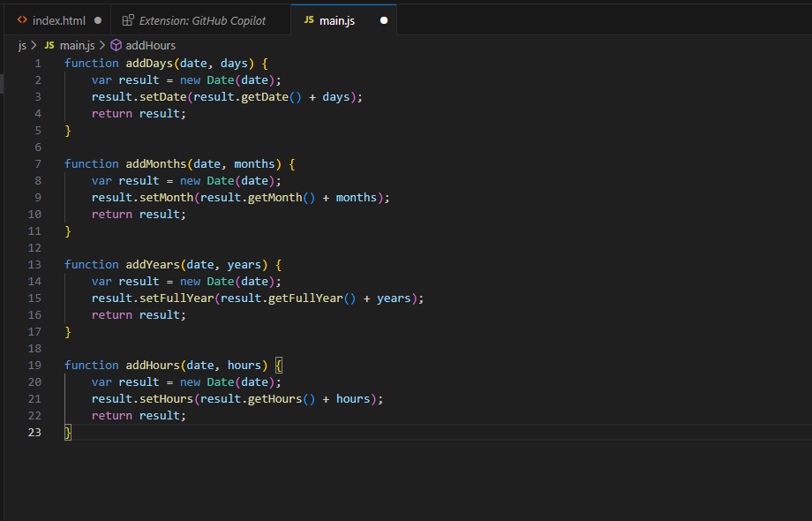Image resolution: width=812 pixels, height=521 pixels.
Task: Click getHours on line 21
Action: click(x=275, y=399)
